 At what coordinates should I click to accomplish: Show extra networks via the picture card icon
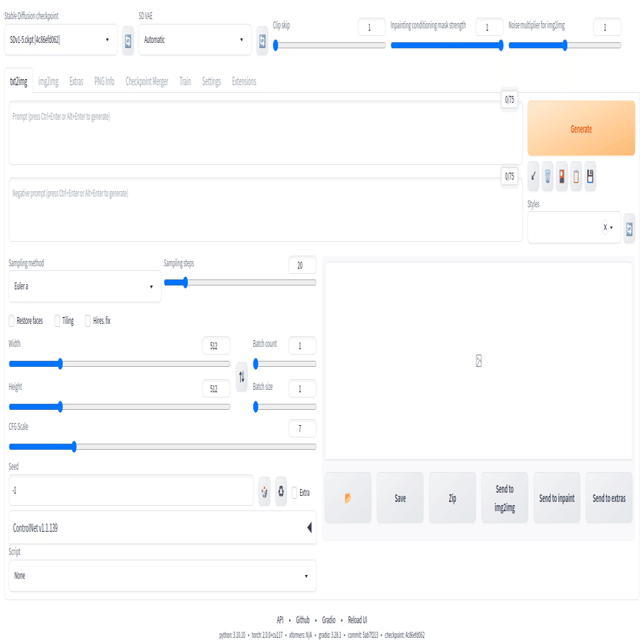click(x=562, y=177)
